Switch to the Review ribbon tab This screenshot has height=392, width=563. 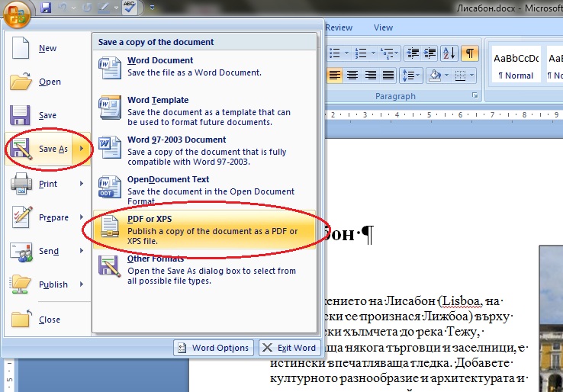[339, 27]
